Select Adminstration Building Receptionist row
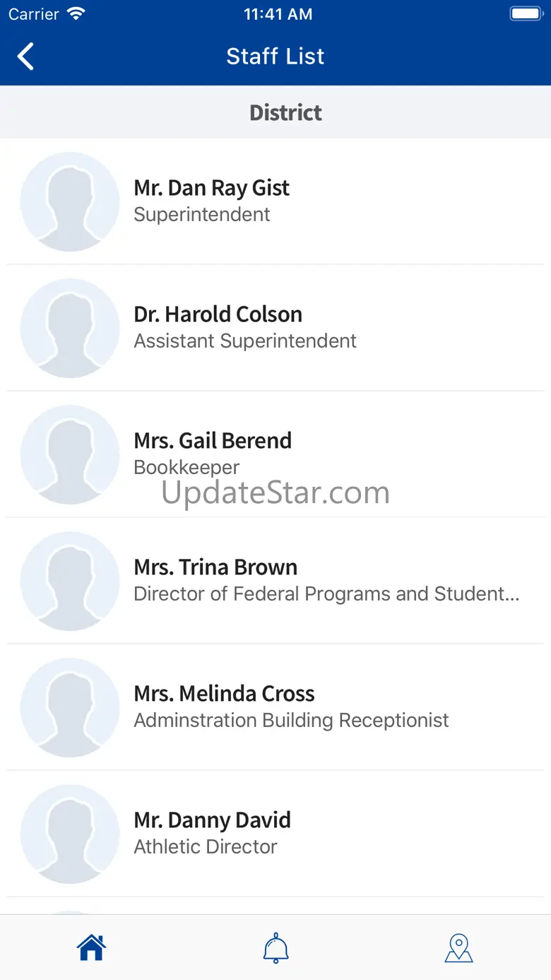The width and height of the screenshot is (551, 980). point(275,707)
